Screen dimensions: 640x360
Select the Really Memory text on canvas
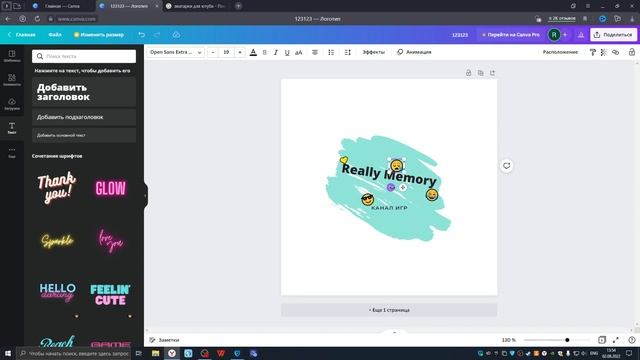(x=389, y=175)
